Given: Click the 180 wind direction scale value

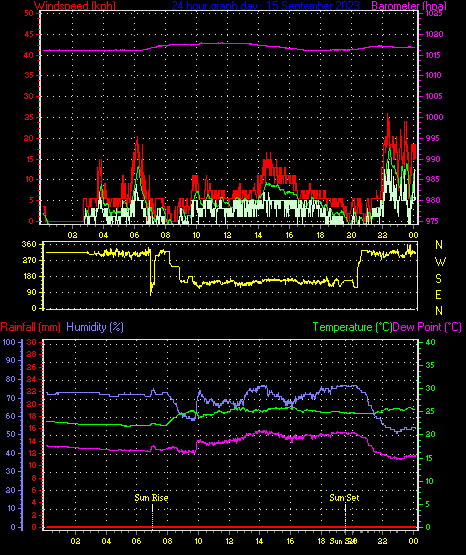Looking at the screenshot, I should [x=29, y=276].
